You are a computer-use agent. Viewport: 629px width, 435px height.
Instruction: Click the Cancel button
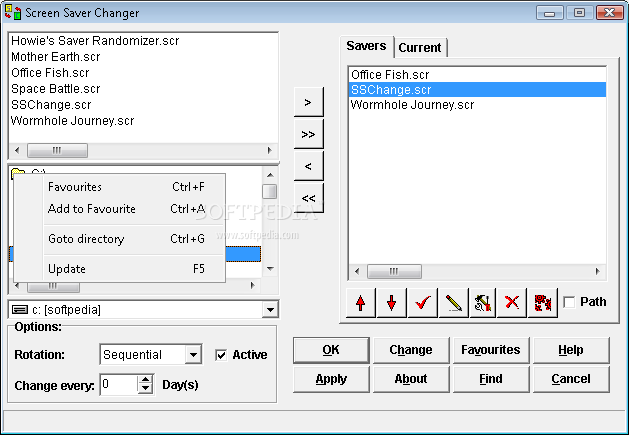pos(571,379)
